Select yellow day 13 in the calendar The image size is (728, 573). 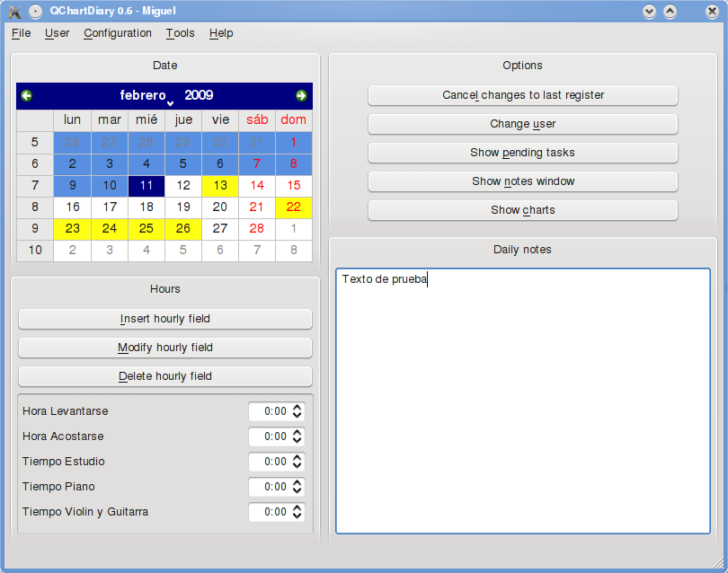click(x=220, y=186)
